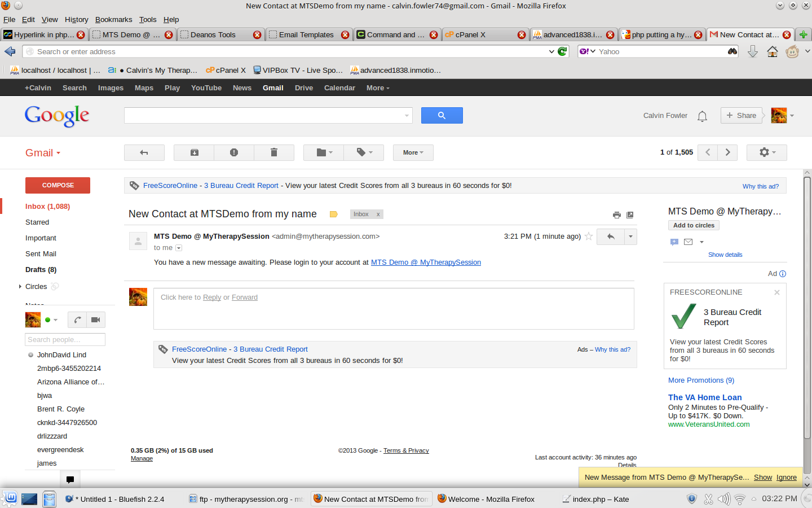
Task: Expand the Circles list in sidebar
Action: point(20,287)
